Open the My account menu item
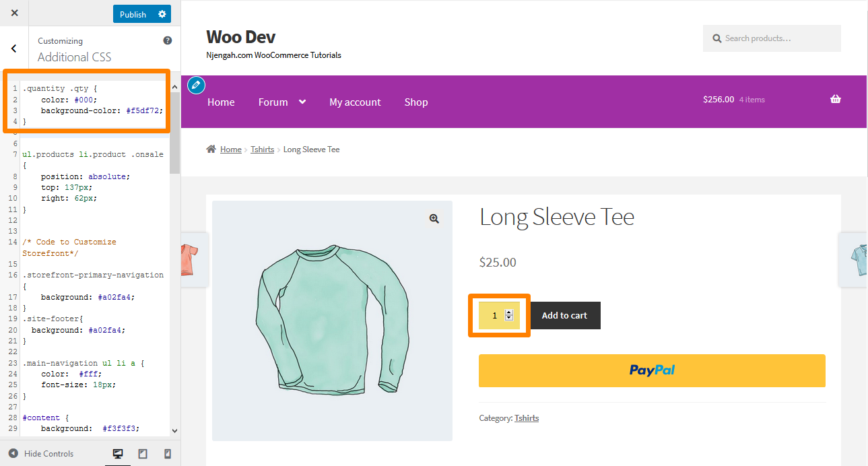 click(x=355, y=102)
